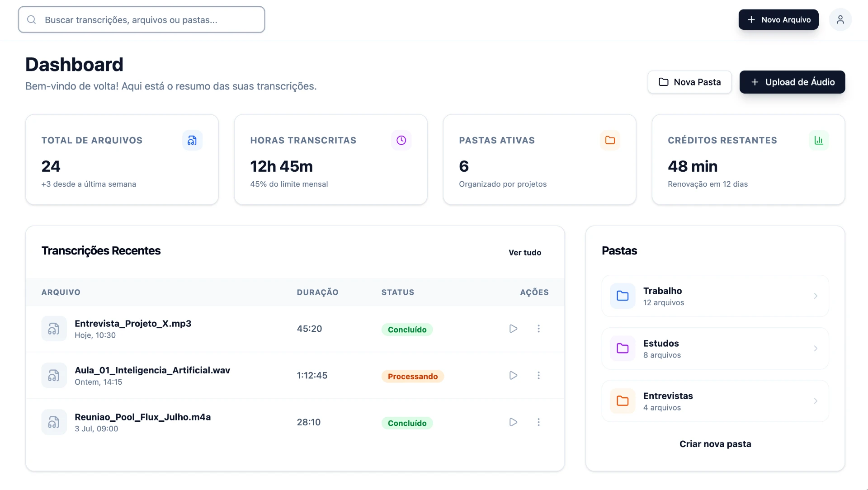The height and width of the screenshot is (490, 868).
Task: Play Entrevista_Projeto_X.mp3 transcription
Action: [x=513, y=329]
